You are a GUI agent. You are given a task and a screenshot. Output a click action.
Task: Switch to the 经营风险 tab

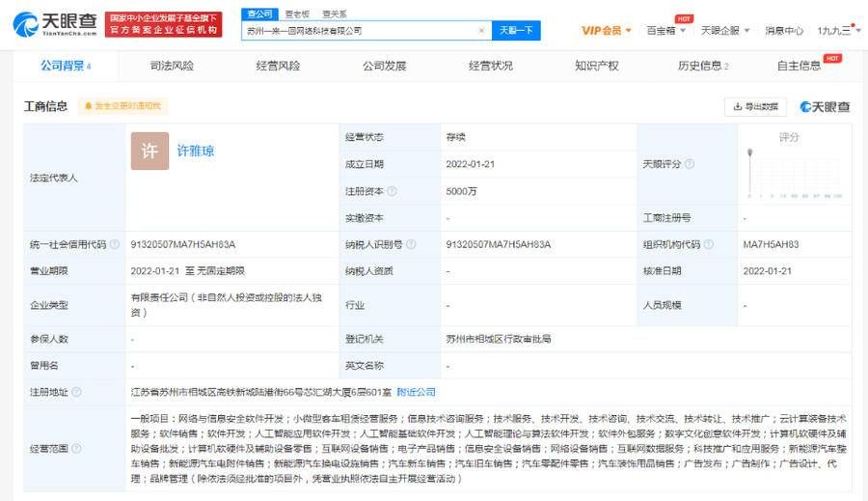point(278,66)
